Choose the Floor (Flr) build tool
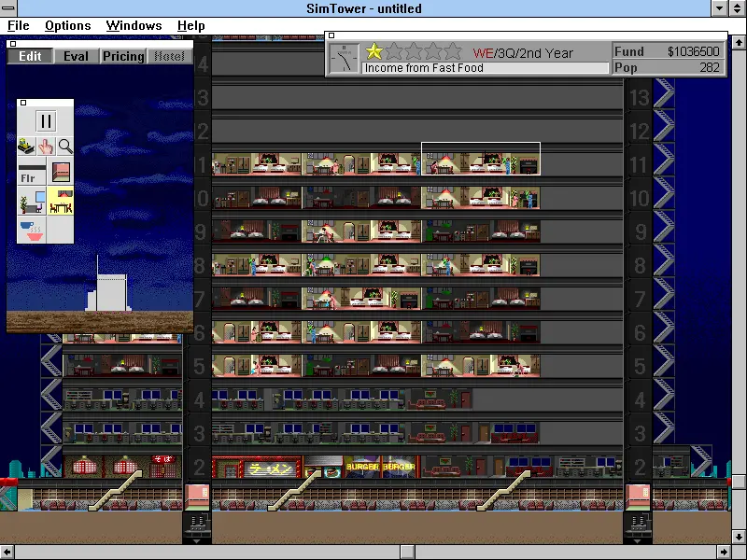 [x=31, y=173]
